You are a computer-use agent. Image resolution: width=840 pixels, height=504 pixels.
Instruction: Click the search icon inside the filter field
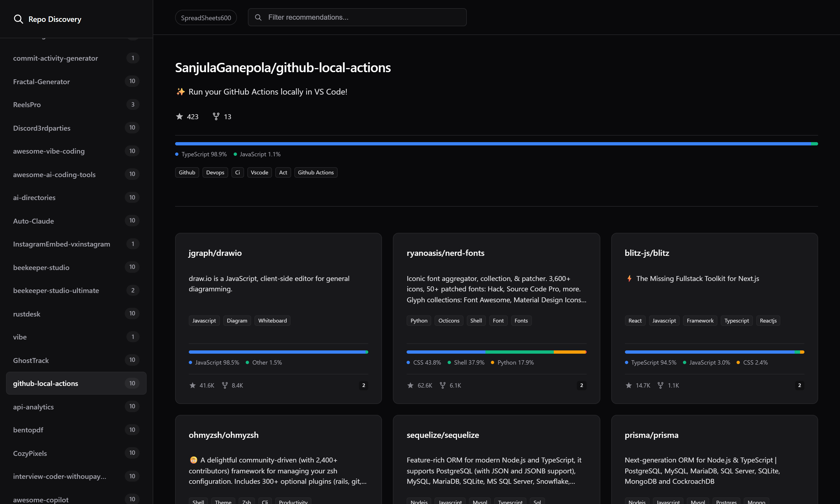[259, 17]
